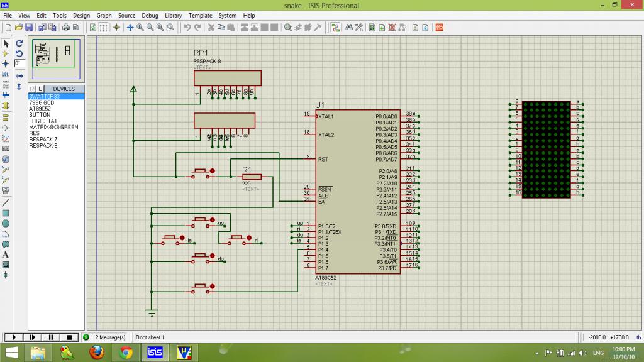Image resolution: width=644 pixels, height=362 pixels.
Task: Select MATRIX-8X8-GREEN in devices list
Action: click(53, 128)
